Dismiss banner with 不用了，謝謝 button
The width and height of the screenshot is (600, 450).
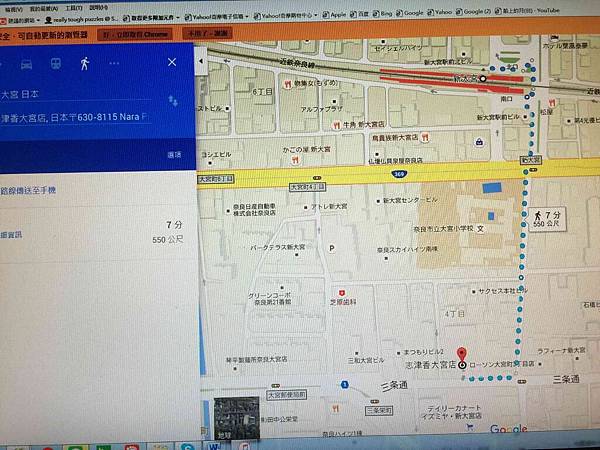tap(207, 33)
